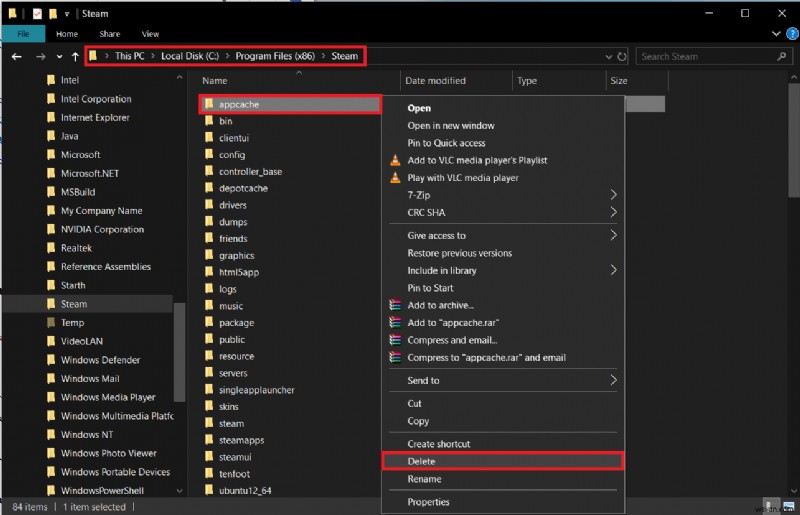The image size is (800, 515).
Task: Sort by the Type column header
Action: [x=527, y=81]
